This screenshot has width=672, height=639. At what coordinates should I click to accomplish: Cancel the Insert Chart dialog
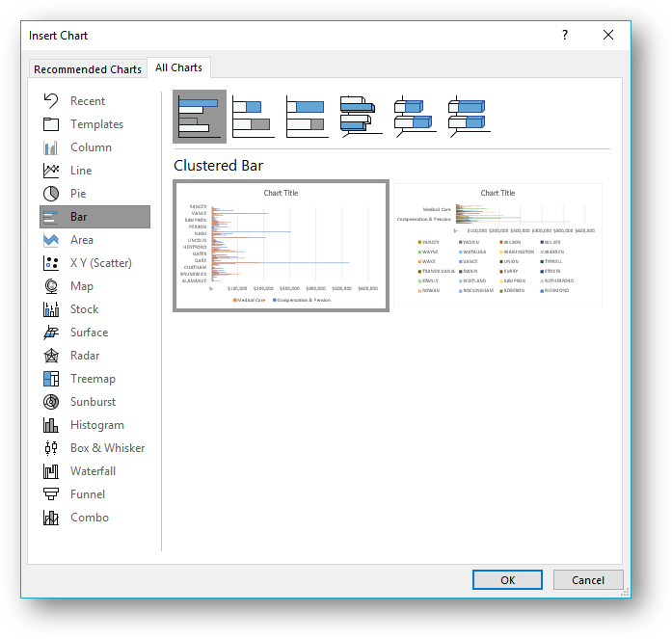coord(588,580)
